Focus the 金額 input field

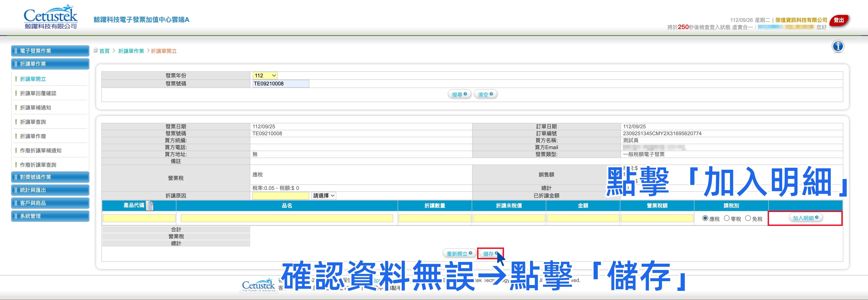tap(583, 218)
